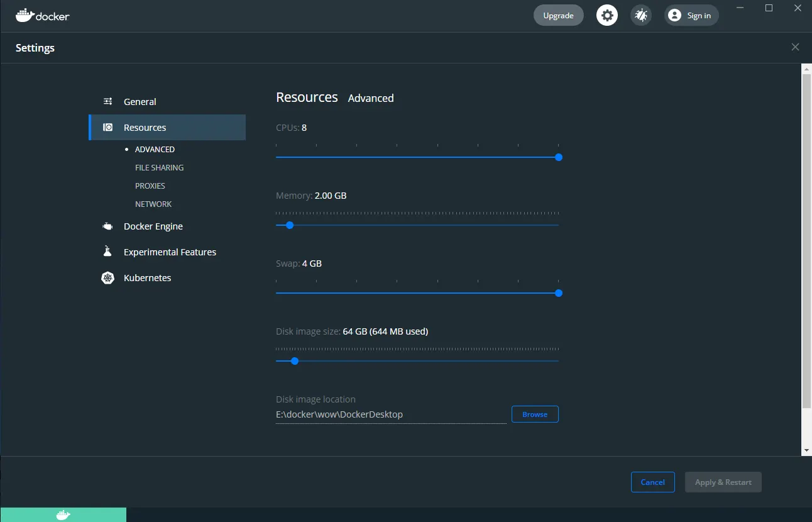Open the Docker Engine section
The height and width of the screenshot is (522, 812).
[x=167, y=226]
